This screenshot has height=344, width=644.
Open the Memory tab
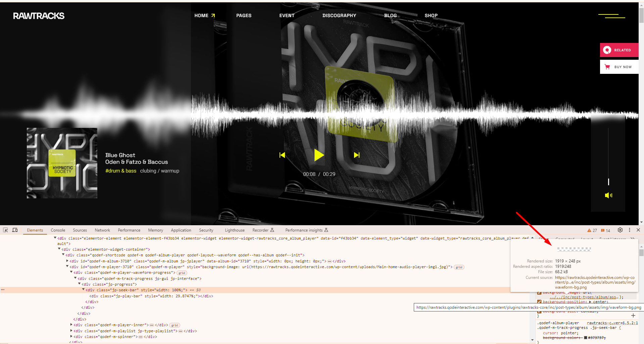coord(156,230)
